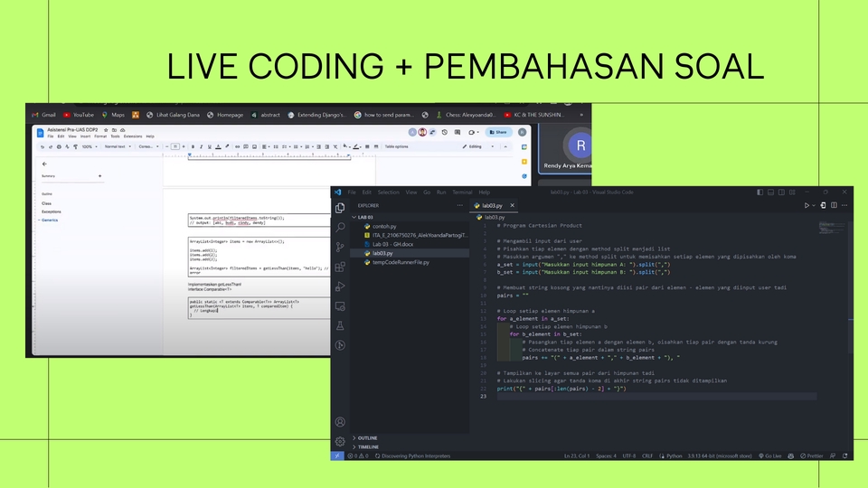The height and width of the screenshot is (488, 868).
Task: Open the VS Code Selection menu
Action: tap(388, 192)
